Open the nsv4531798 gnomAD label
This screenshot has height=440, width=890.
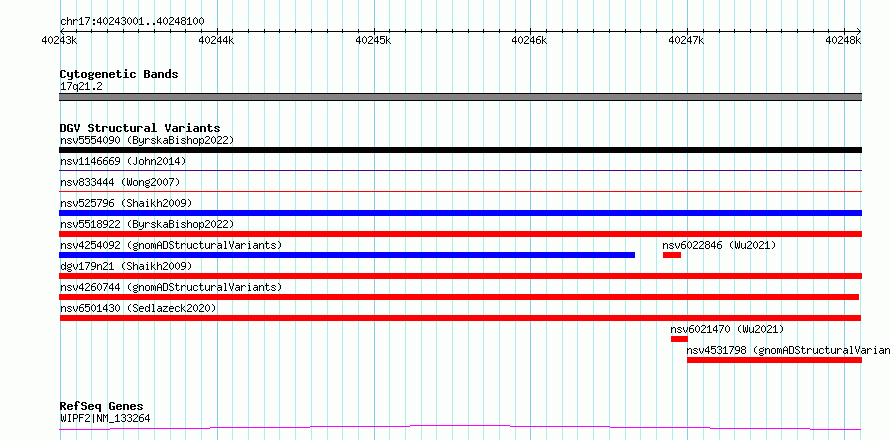[x=788, y=350]
